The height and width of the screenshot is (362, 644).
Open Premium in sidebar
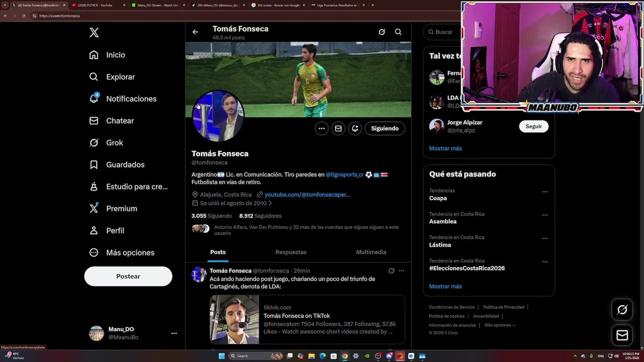(x=113, y=209)
